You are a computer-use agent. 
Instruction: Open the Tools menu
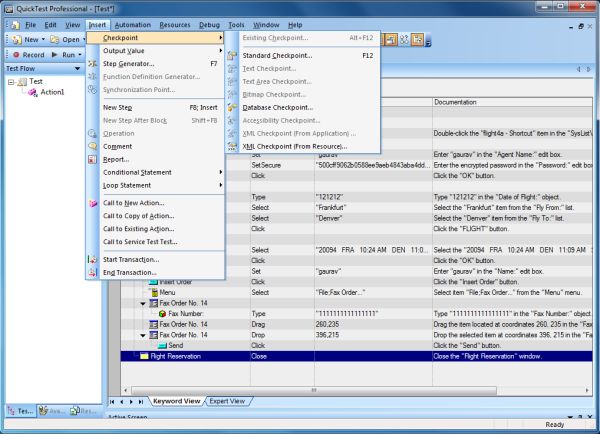(x=236, y=25)
